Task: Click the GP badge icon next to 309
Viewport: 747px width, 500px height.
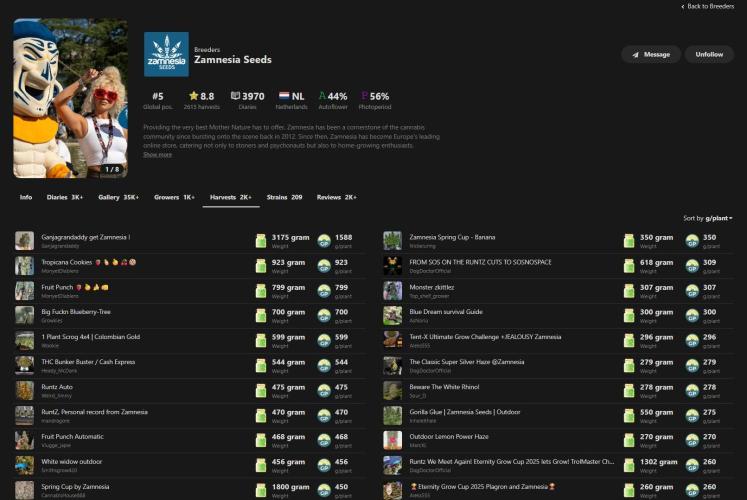Action: 692,266
